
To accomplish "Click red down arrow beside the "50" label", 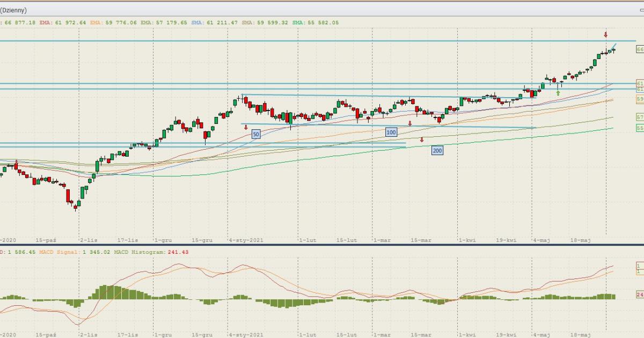I will [x=246, y=127].
